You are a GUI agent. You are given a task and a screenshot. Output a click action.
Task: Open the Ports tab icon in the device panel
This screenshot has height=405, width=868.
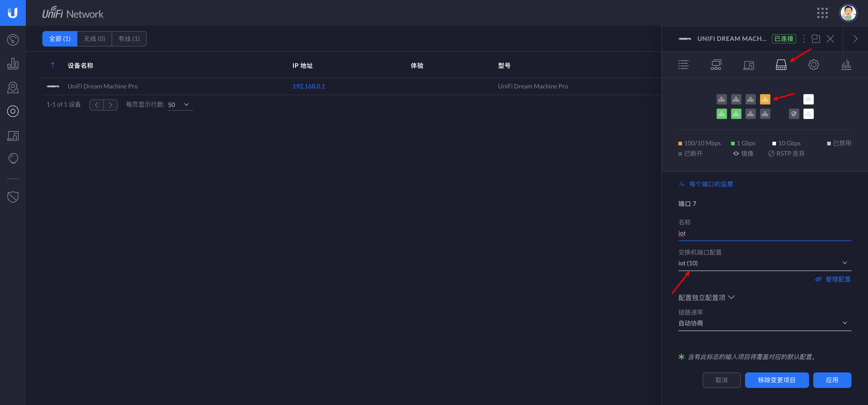click(781, 65)
